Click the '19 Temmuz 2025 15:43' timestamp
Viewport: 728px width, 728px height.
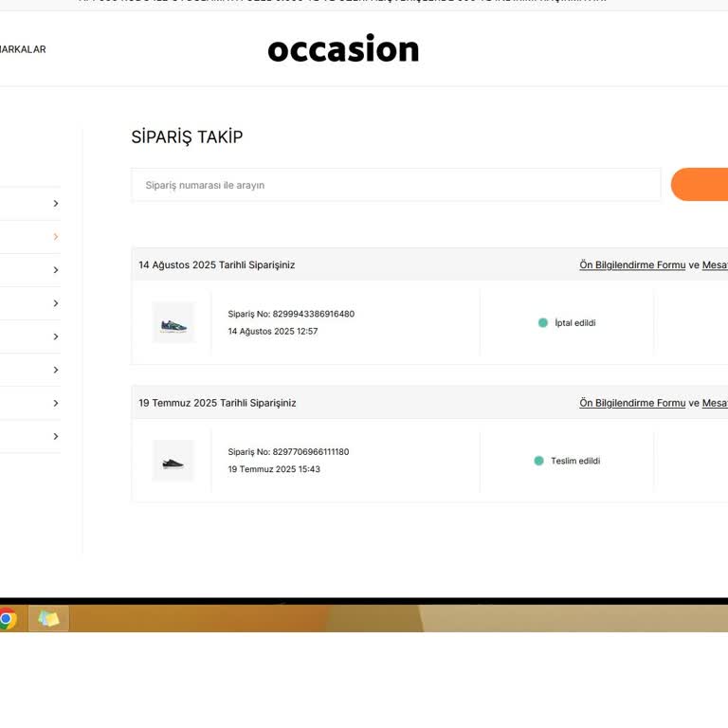(x=274, y=469)
